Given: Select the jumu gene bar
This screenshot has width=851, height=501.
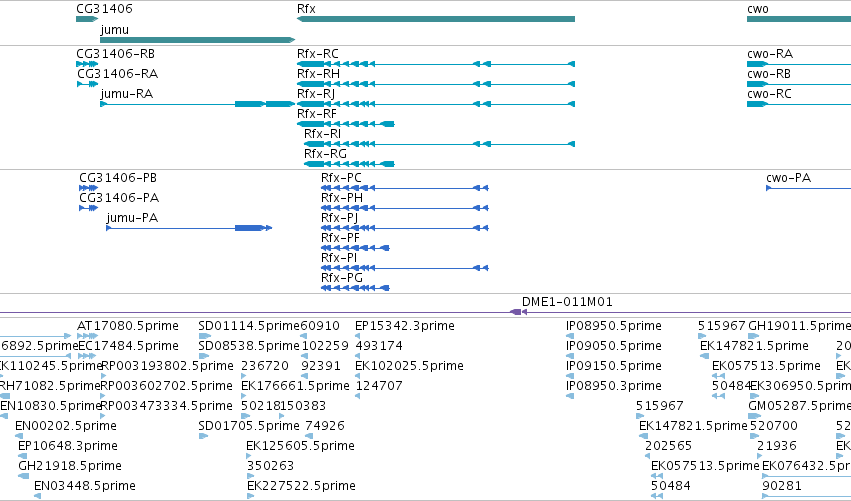Looking at the screenshot, I should (x=198, y=40).
